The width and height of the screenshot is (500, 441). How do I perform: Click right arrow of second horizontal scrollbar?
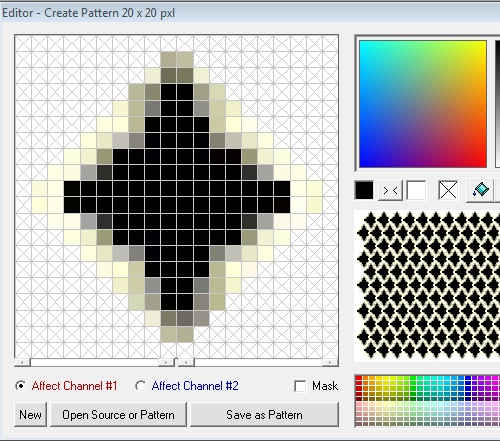(330, 362)
